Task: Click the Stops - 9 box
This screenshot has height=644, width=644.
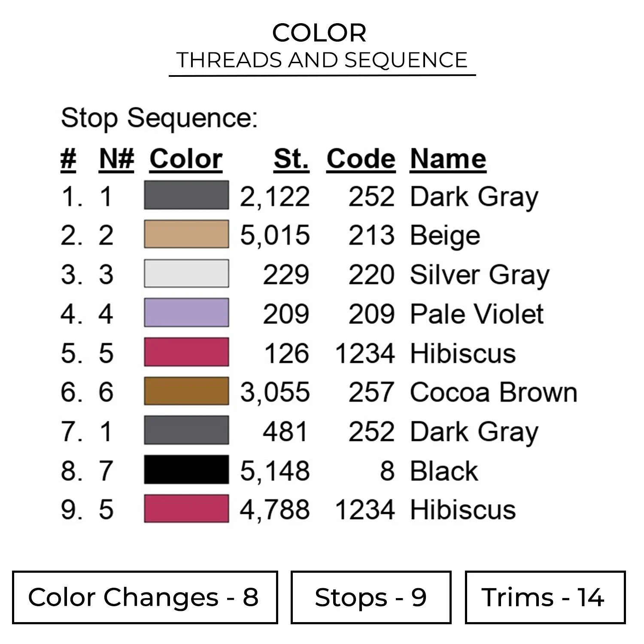Action: pyautogui.click(x=371, y=597)
